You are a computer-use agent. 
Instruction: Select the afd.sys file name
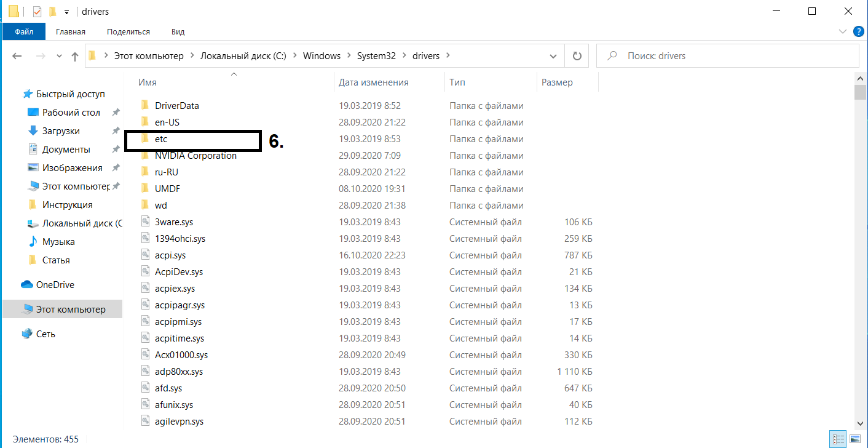168,388
